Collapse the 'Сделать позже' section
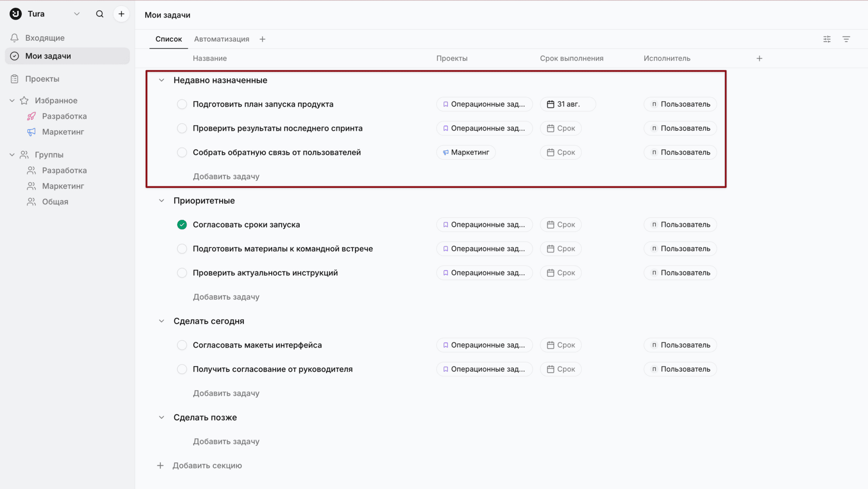Screen dimensions: 868x489 [162, 418]
